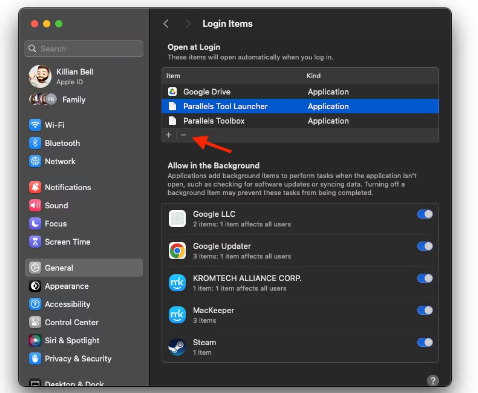The width and height of the screenshot is (478, 393).
Task: Add a login item with plus button
Action: click(169, 135)
